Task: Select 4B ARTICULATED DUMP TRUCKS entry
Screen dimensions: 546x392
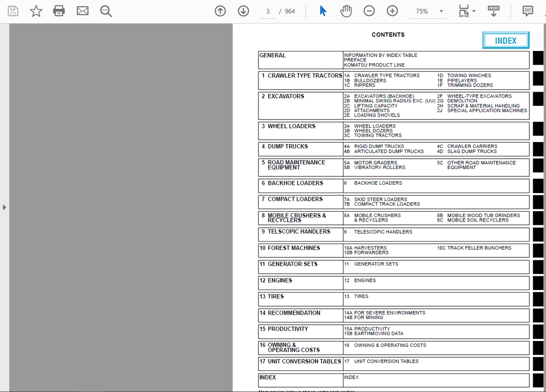Action: (x=384, y=151)
